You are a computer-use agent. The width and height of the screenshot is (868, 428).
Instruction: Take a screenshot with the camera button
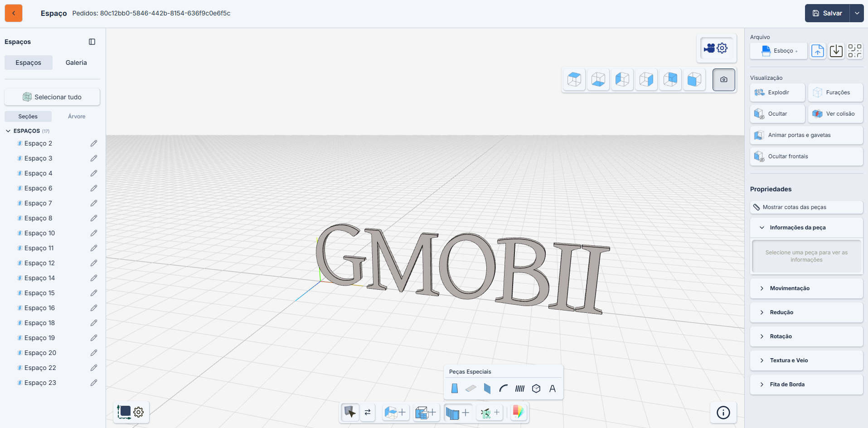point(724,80)
